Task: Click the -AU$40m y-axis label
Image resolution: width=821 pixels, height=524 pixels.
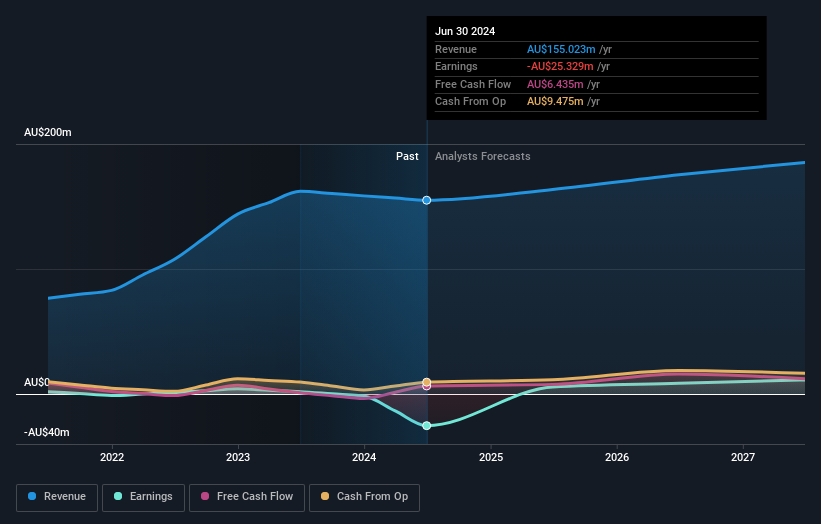Action: [x=47, y=432]
